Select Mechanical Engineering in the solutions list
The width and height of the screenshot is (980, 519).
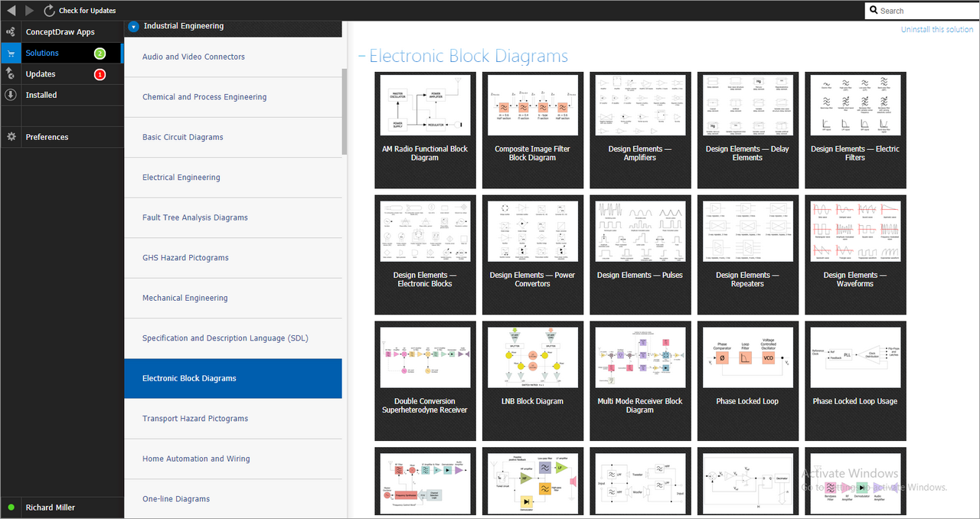[x=185, y=298]
